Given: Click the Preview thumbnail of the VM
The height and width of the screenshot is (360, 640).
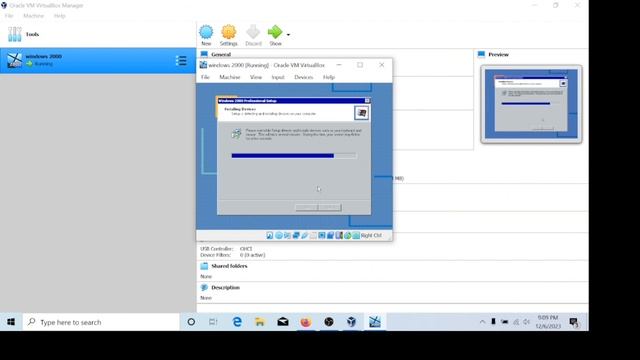Looking at the screenshot, I should coord(531,104).
